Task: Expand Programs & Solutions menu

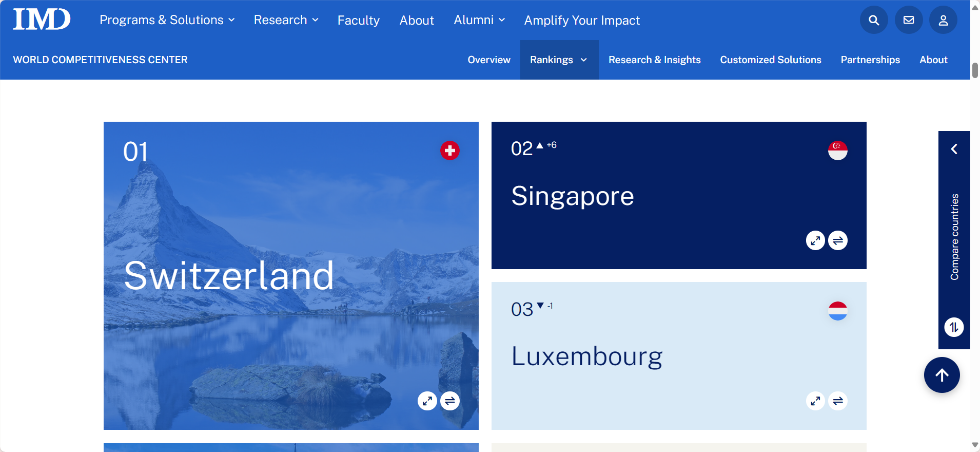Action: tap(167, 20)
